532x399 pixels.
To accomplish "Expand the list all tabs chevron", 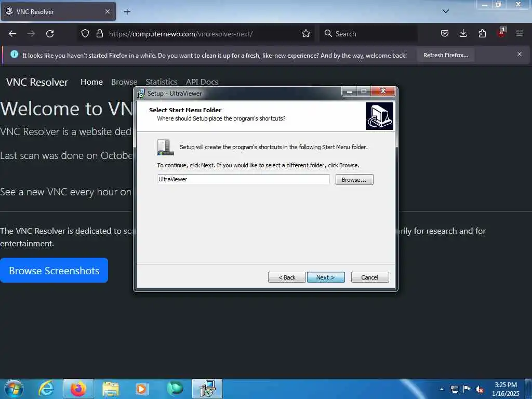I will click(446, 11).
